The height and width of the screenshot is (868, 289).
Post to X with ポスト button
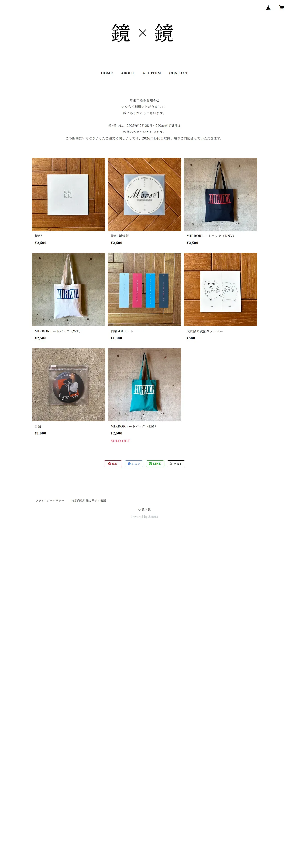point(176,464)
